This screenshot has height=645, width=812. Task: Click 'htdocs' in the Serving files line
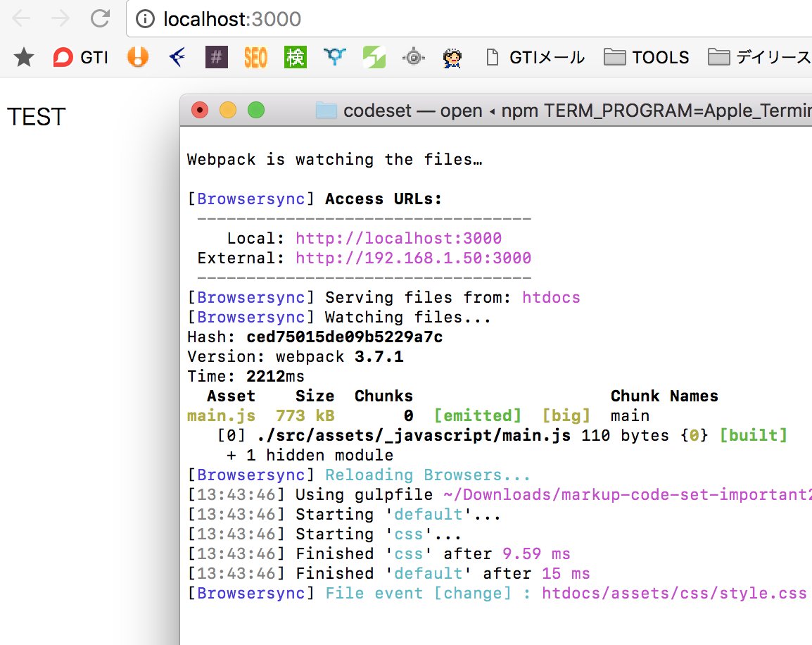pos(551,297)
